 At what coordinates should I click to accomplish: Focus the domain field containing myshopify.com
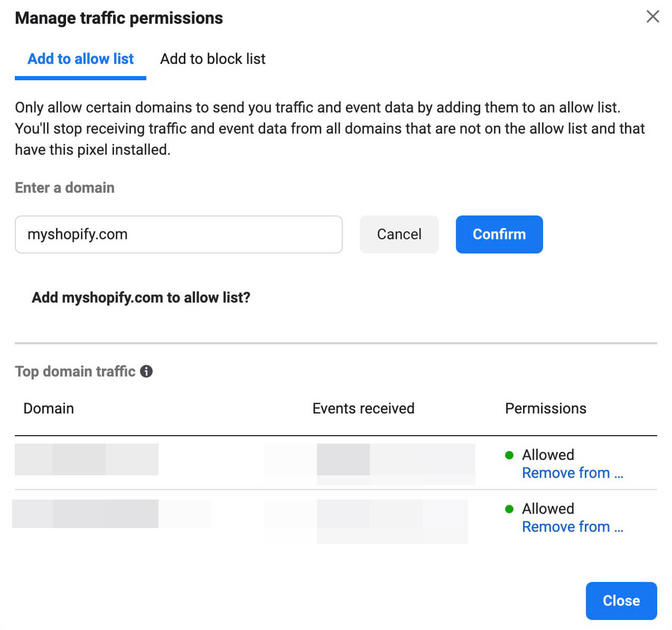coord(179,234)
